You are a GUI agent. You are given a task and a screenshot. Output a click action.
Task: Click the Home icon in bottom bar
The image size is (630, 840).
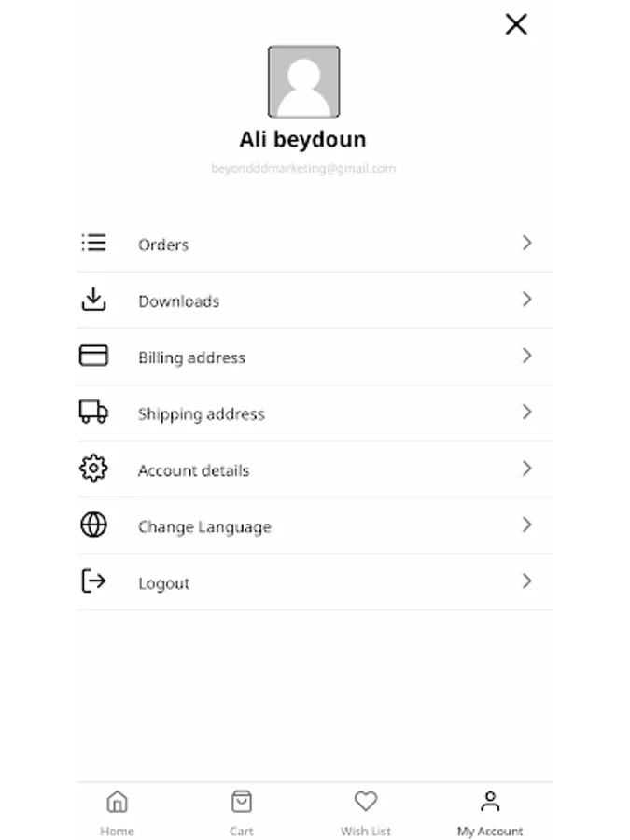coord(117,800)
